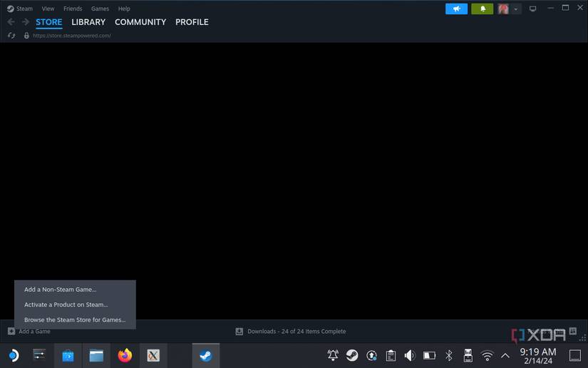The height and width of the screenshot is (368, 588).
Task: Open the blue announcements megaphone button
Action: [x=456, y=9]
